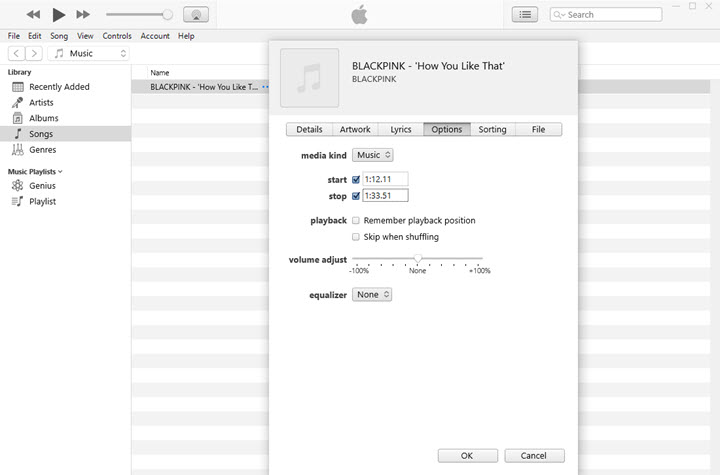Open the media kind Music dropdown
This screenshot has height=475, width=720.
[373, 155]
